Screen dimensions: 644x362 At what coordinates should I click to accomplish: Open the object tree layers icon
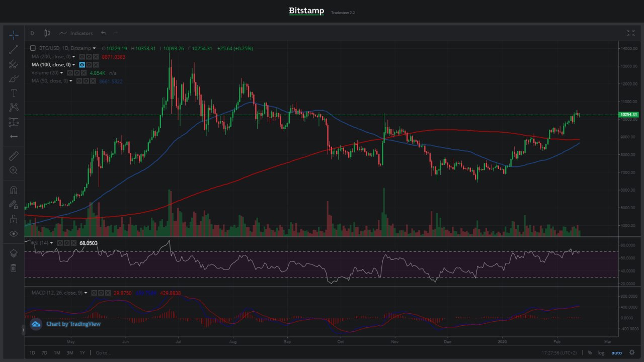click(14, 253)
